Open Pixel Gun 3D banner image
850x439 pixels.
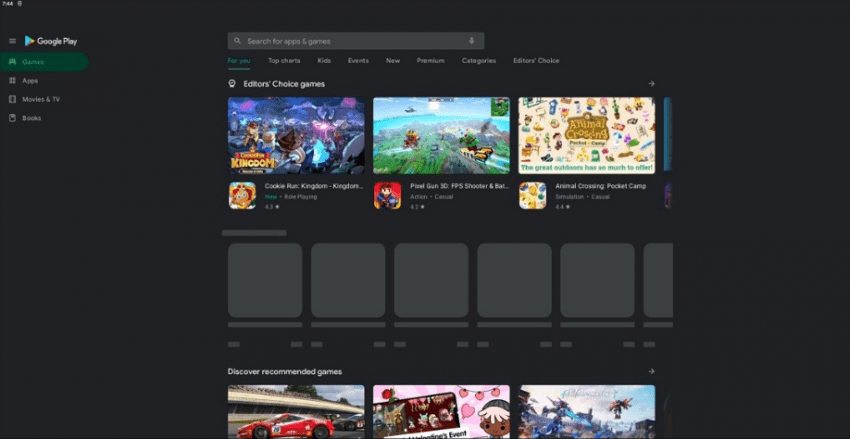(441, 135)
